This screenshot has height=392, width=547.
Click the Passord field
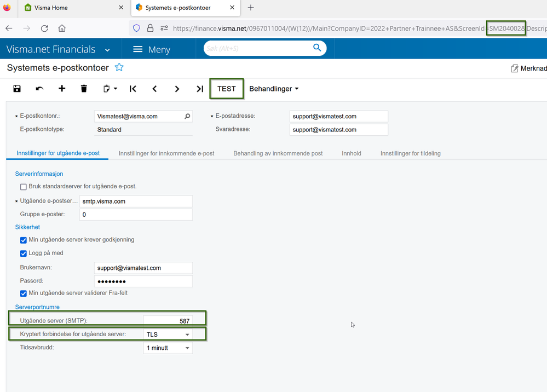pos(143,281)
